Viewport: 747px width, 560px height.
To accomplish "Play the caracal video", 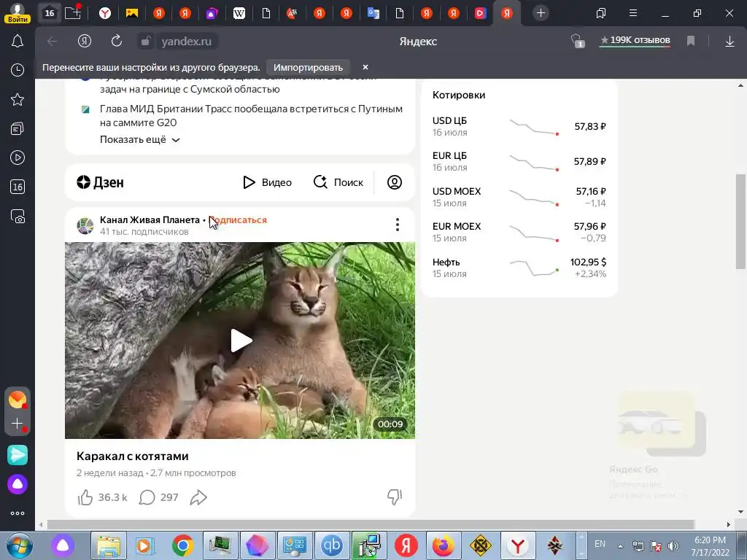I will point(241,341).
